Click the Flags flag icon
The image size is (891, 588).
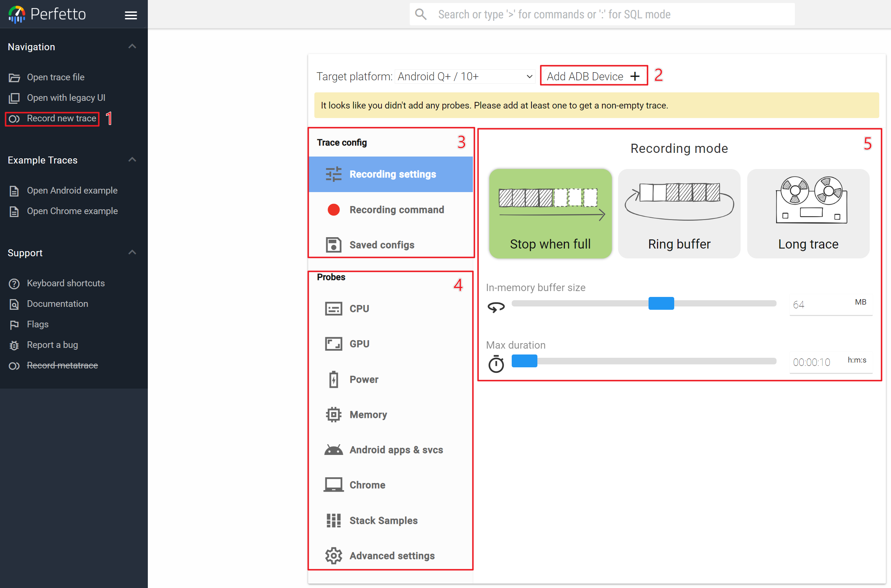coord(14,325)
